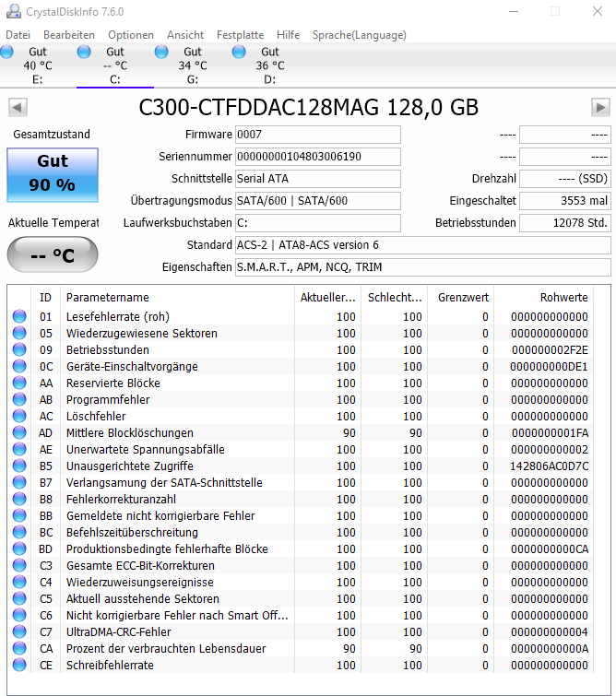The height and width of the screenshot is (696, 616).
Task: Click the Firmware field showing 0007
Action: click(317, 135)
